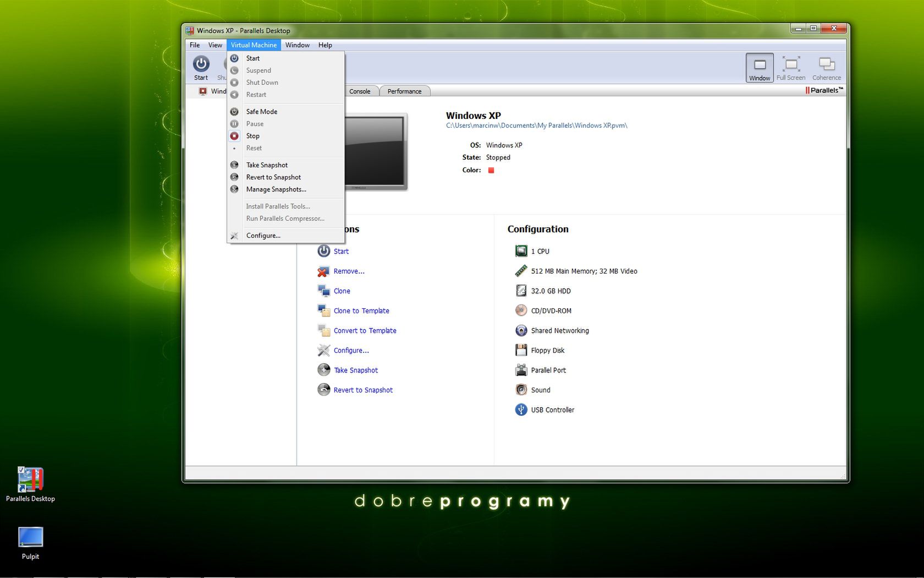
Task: Click the Shared Networking icon
Action: coord(521,330)
